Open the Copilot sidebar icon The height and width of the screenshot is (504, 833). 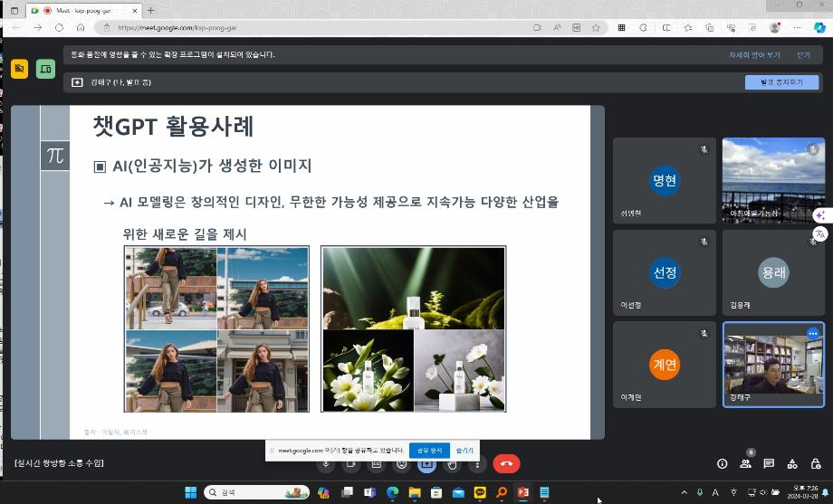coord(819,28)
